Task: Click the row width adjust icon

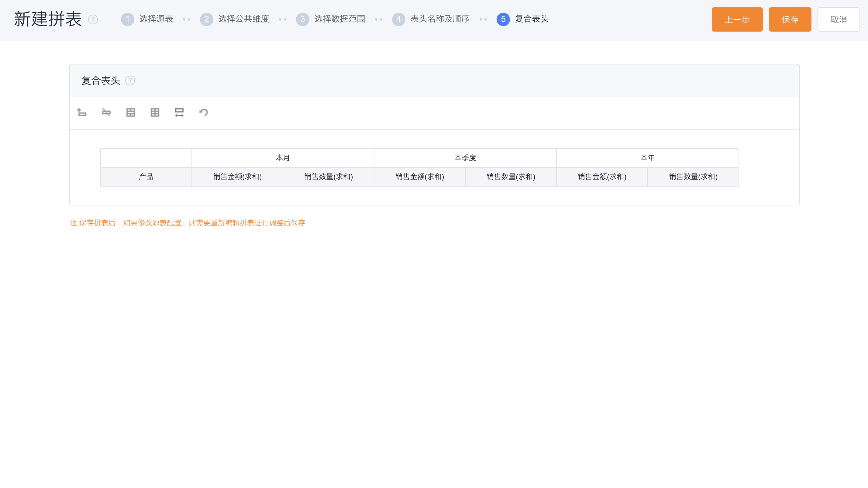Action: 179,112
